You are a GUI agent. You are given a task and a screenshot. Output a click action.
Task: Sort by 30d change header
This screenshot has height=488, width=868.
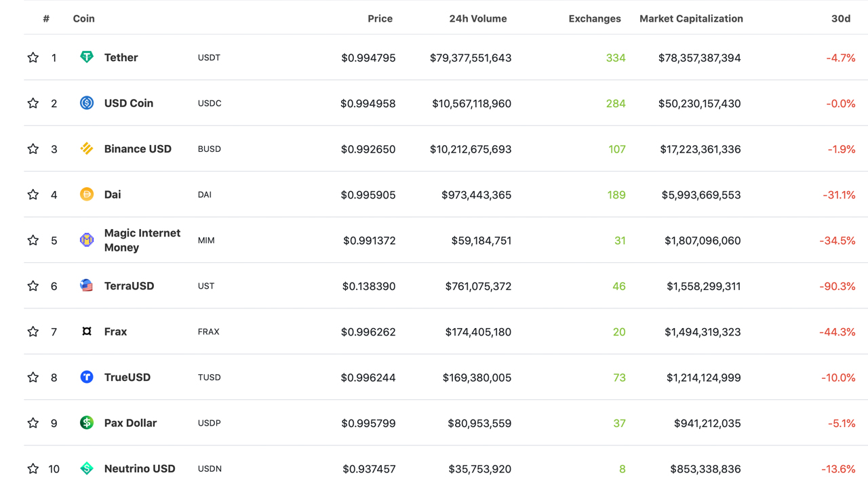pos(841,19)
